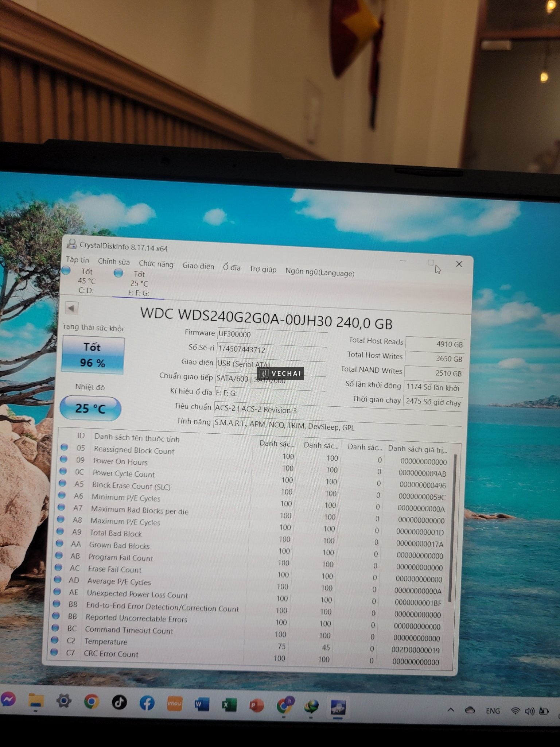The width and height of the screenshot is (560, 747).
Task: Open the CrystalDiskInfo taskbar icon
Action: point(338,708)
